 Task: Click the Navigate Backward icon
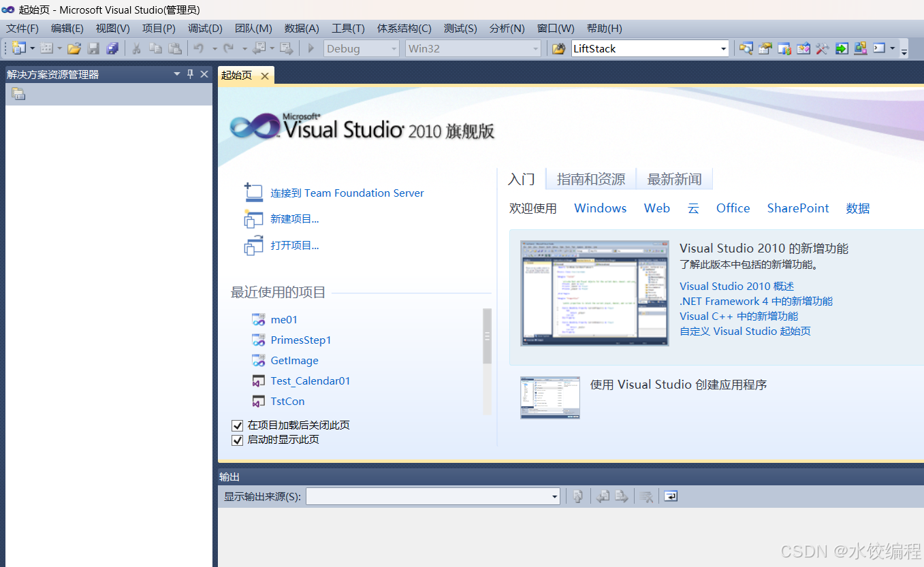(259, 48)
